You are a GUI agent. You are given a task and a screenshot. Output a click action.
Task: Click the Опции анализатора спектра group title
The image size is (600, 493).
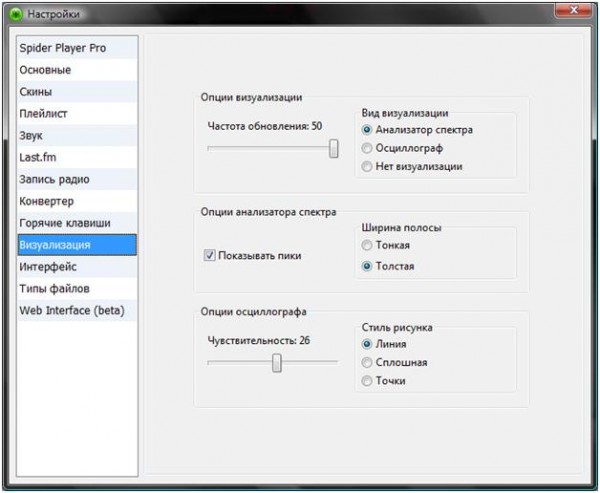[x=269, y=212]
